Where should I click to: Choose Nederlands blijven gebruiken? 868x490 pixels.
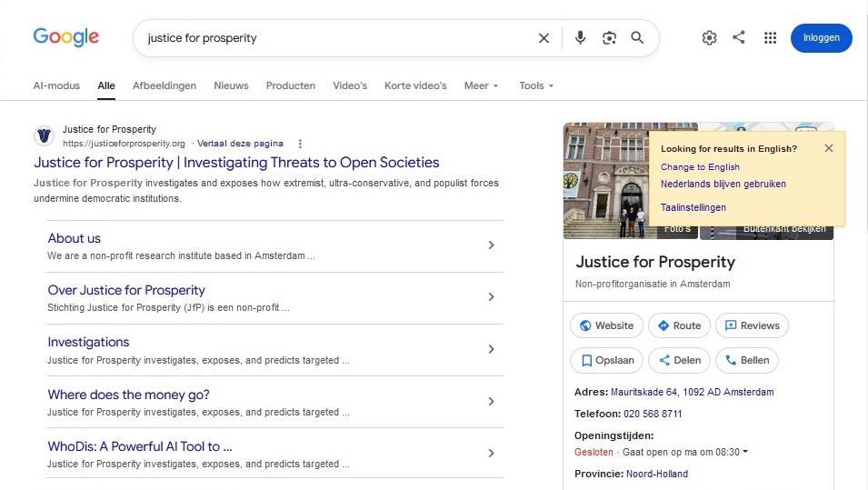click(x=723, y=184)
